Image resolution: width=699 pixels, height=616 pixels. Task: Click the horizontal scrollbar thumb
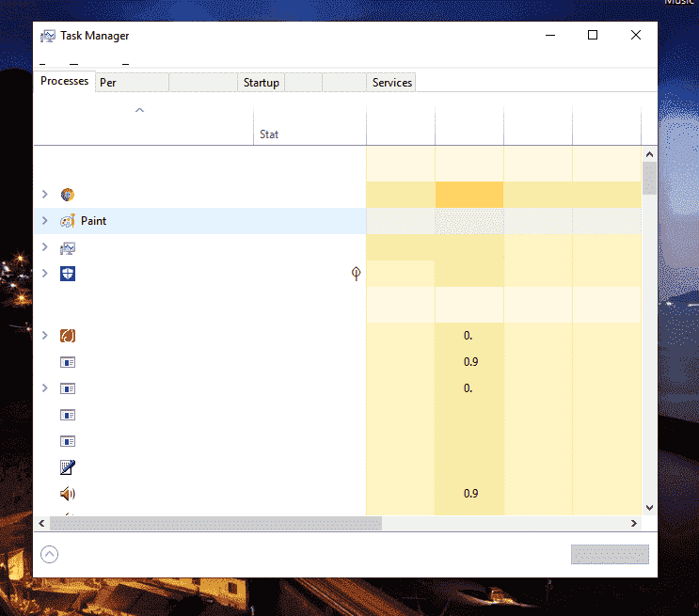pyautogui.click(x=215, y=523)
